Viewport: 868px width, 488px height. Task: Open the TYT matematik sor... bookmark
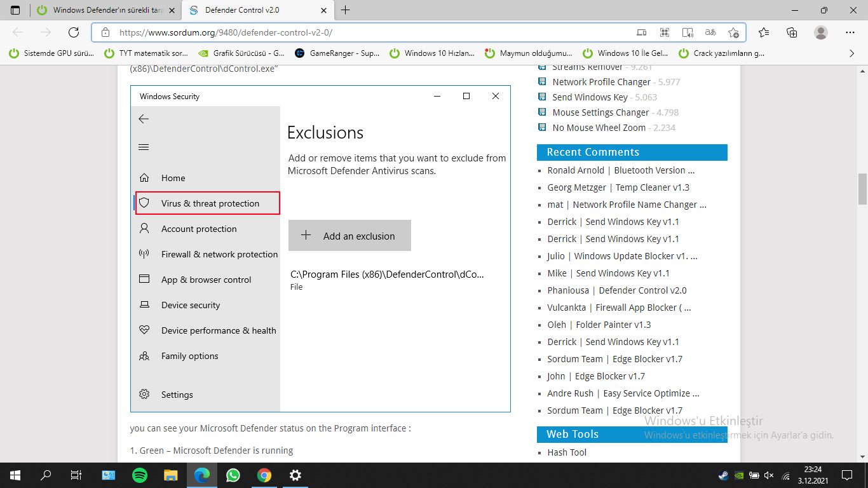[146, 53]
